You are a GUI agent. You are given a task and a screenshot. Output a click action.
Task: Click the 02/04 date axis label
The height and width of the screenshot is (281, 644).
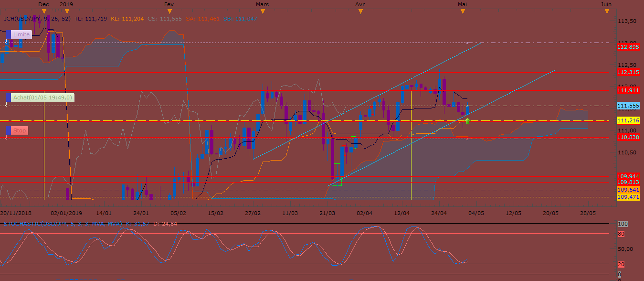click(364, 213)
